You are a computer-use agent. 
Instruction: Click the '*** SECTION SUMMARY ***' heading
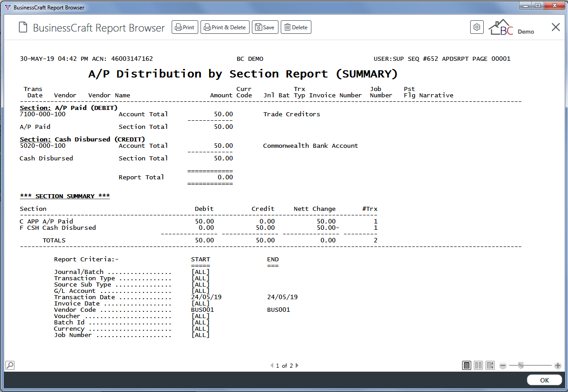[65, 196]
